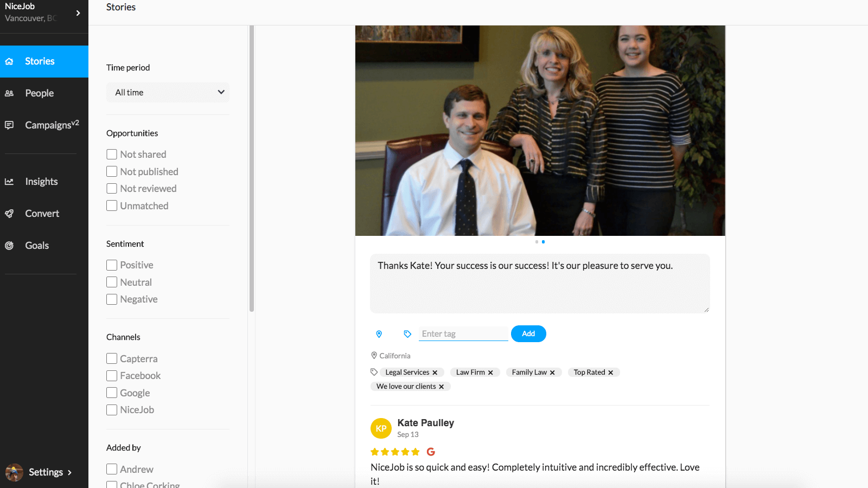Open Insights page
The height and width of the screenshot is (488, 868).
[x=44, y=182]
